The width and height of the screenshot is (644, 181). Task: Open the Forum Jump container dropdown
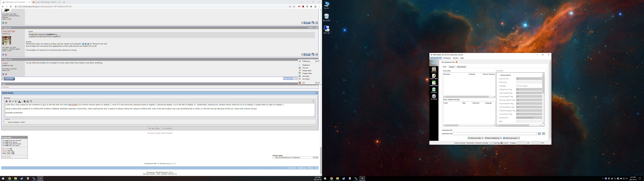click(293, 157)
